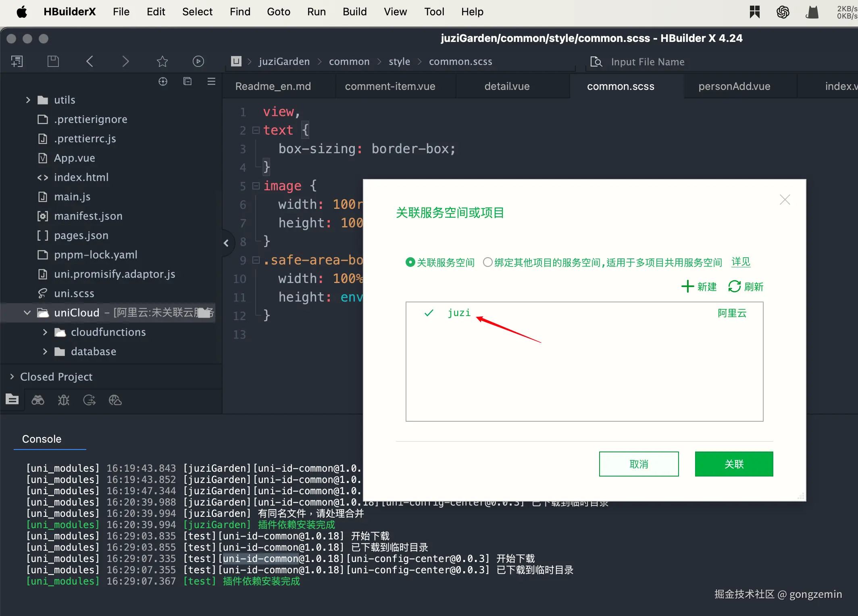Select the 绑定其他项目的服务空间 radio option
858x616 pixels.
(487, 262)
